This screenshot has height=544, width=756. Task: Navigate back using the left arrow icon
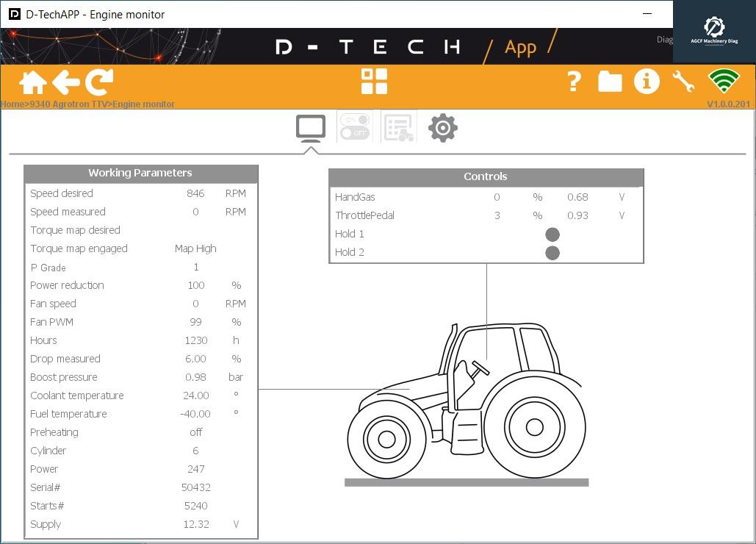[x=65, y=82]
